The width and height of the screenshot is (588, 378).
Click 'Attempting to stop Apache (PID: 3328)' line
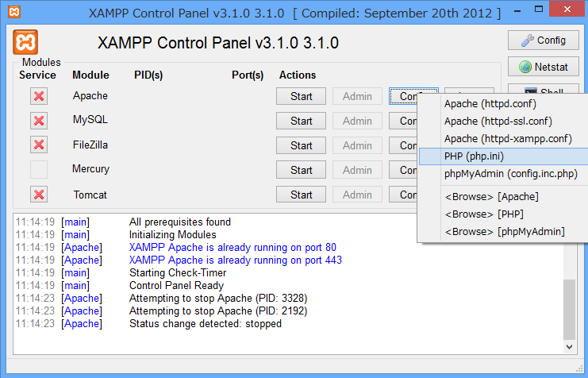click(x=218, y=298)
